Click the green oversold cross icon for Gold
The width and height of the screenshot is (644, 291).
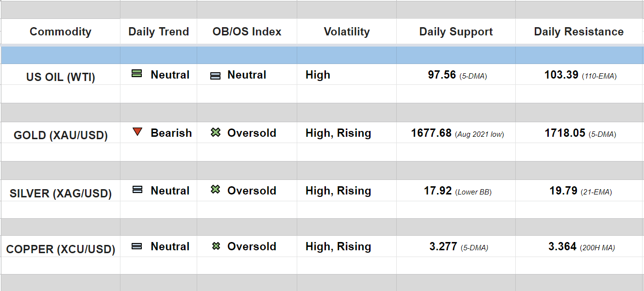[216, 132]
